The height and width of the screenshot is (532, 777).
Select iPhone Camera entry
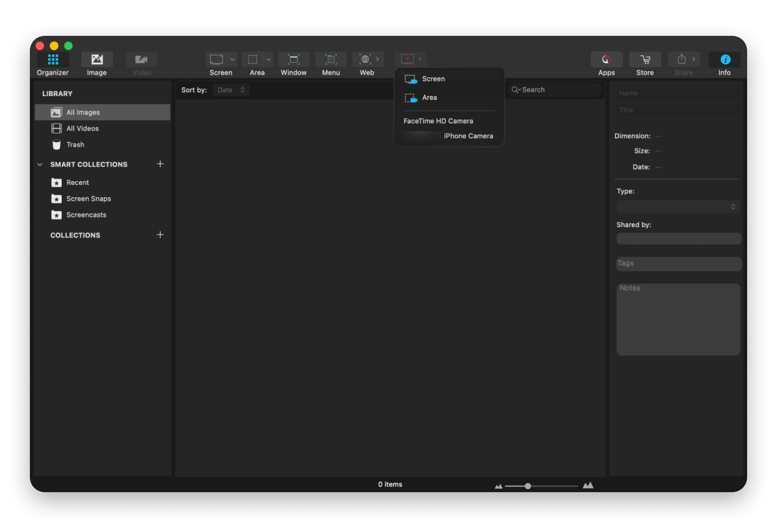click(449, 136)
